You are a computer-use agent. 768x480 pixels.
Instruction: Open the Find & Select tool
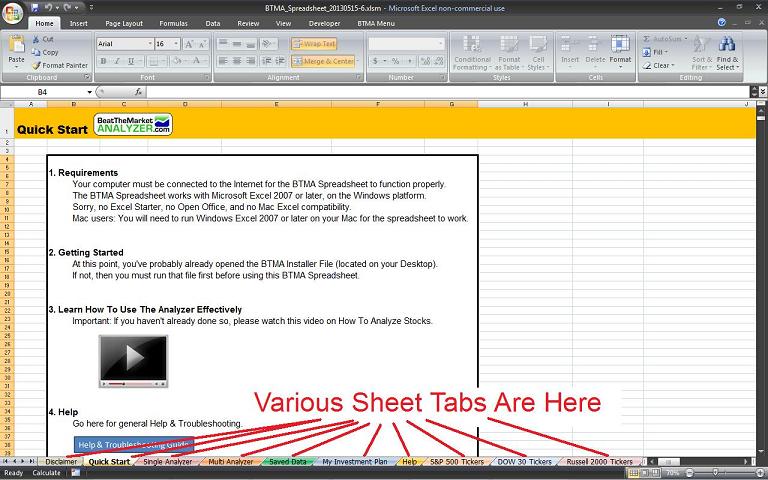tap(727, 56)
